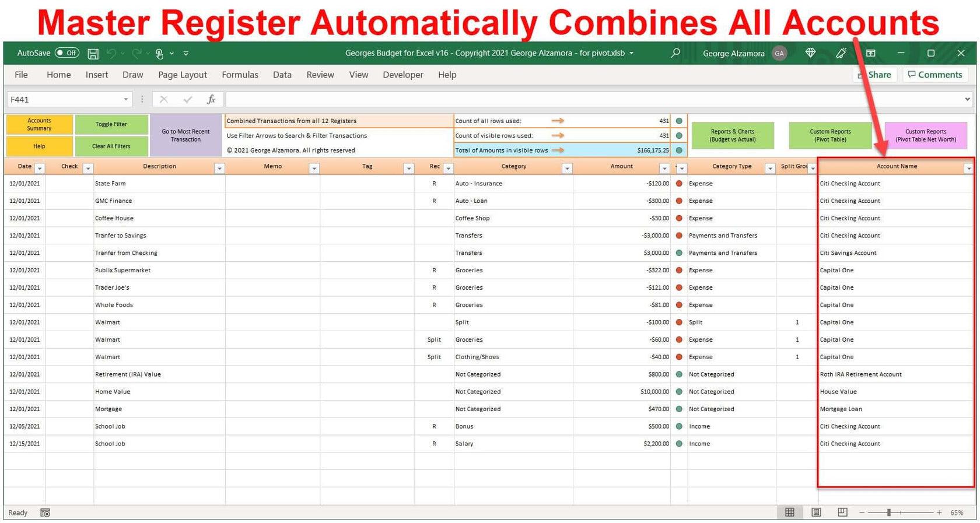The image size is (980, 523).
Task: Open the Name Box dropdown arrow
Action: [x=125, y=100]
